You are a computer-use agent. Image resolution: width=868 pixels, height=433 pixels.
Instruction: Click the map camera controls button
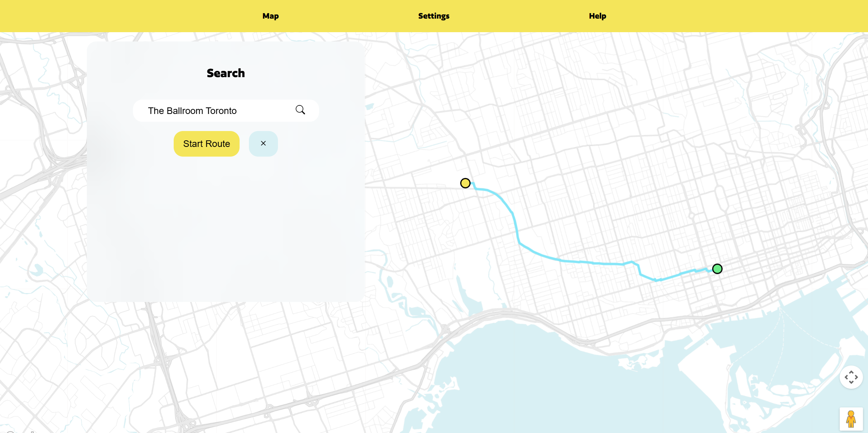click(851, 377)
